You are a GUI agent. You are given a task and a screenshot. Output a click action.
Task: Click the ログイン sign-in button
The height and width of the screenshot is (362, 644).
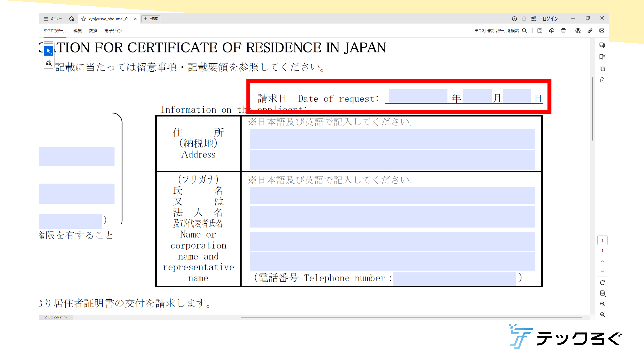[x=550, y=19]
